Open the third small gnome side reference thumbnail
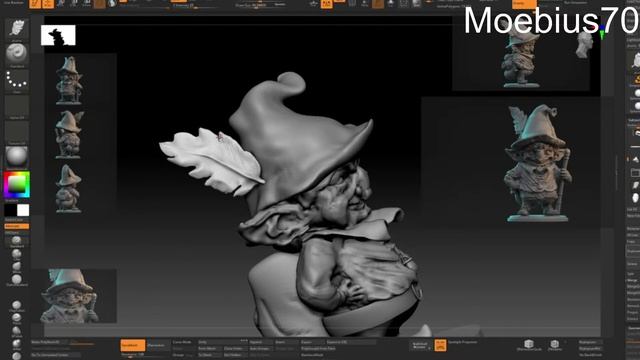Image resolution: width=640 pixels, height=360 pixels. [x=68, y=188]
